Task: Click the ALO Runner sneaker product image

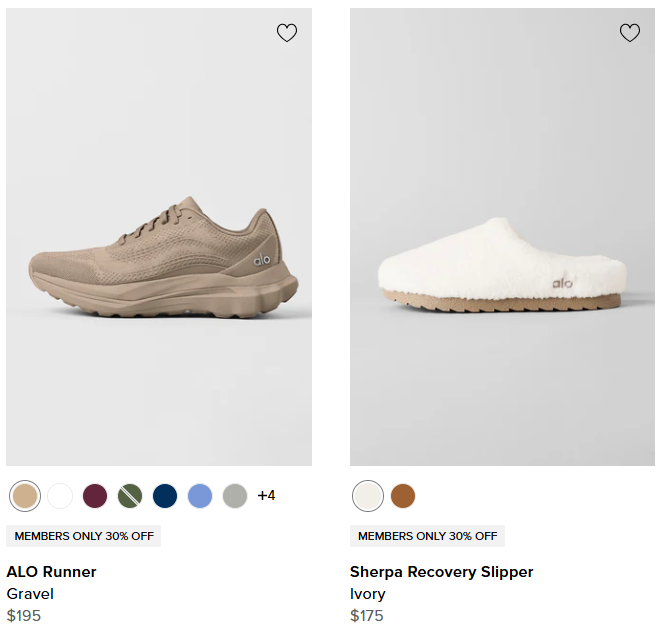Action: (x=159, y=260)
